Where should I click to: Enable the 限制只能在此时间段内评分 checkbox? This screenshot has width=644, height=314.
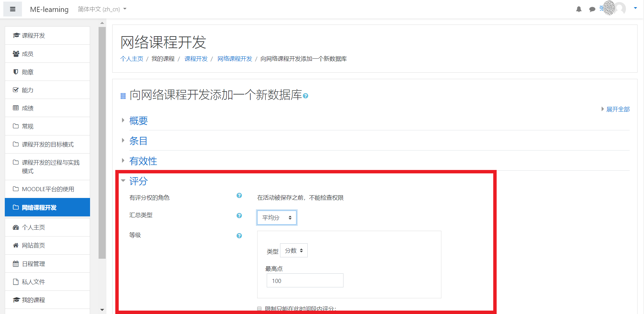[259, 308]
